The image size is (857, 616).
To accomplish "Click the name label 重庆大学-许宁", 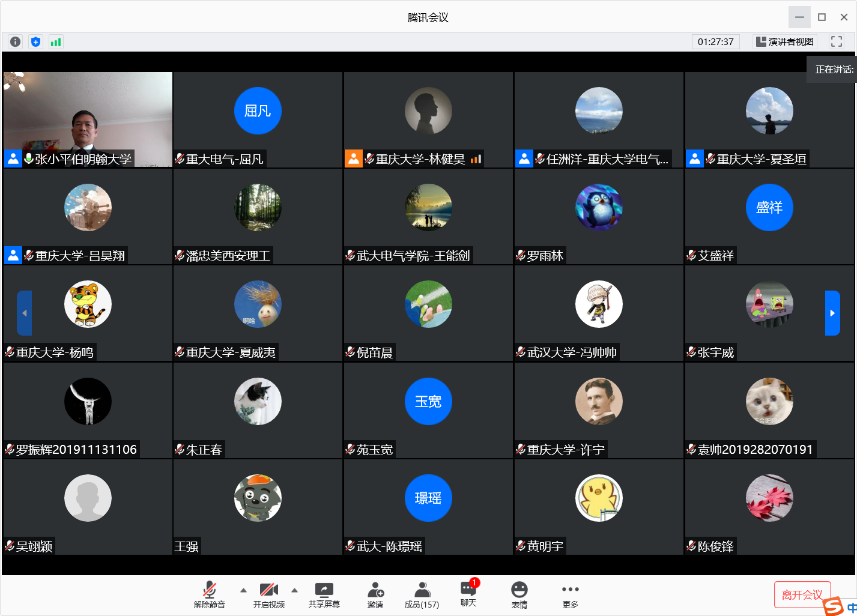I will coord(566,450).
